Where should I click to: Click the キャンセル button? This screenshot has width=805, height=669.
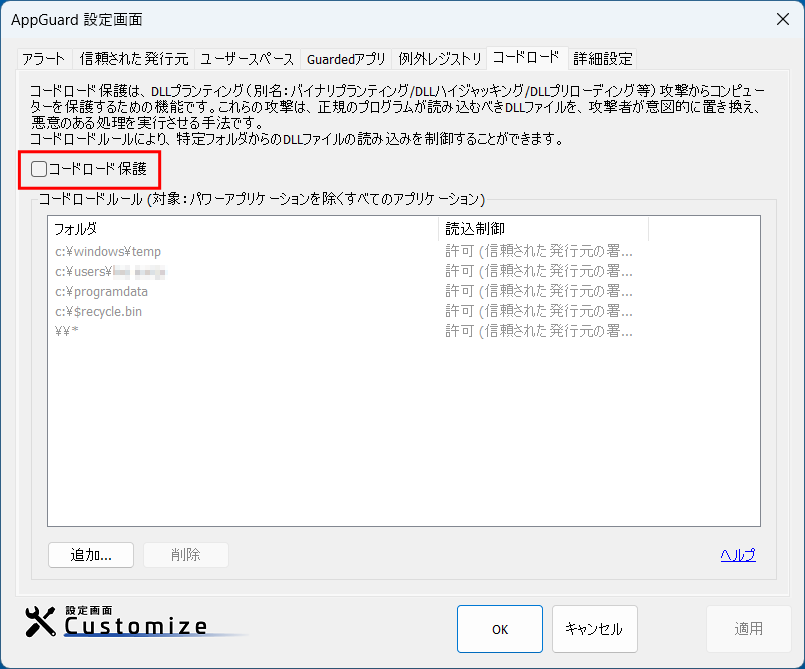coord(594,629)
